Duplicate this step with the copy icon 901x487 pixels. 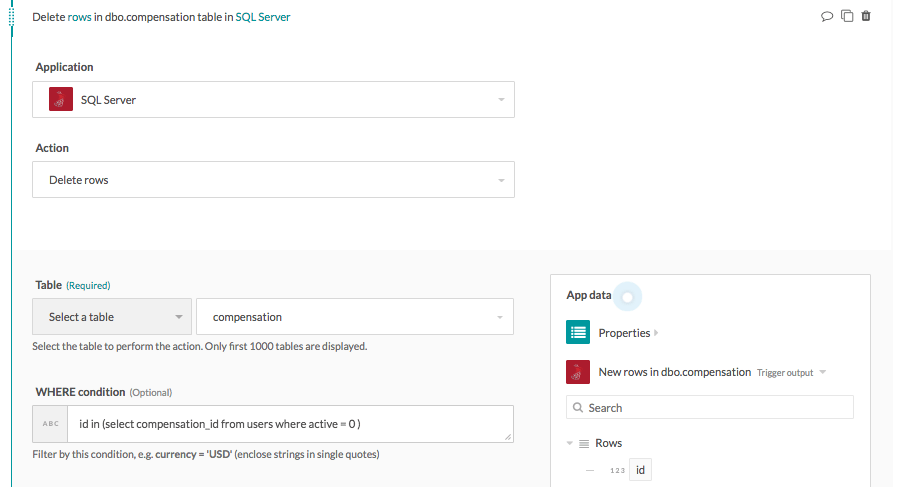pyautogui.click(x=847, y=16)
